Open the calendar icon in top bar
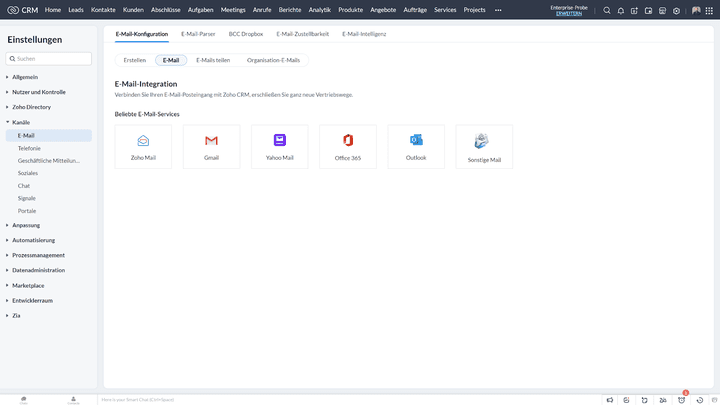The image size is (720, 405). (x=648, y=10)
